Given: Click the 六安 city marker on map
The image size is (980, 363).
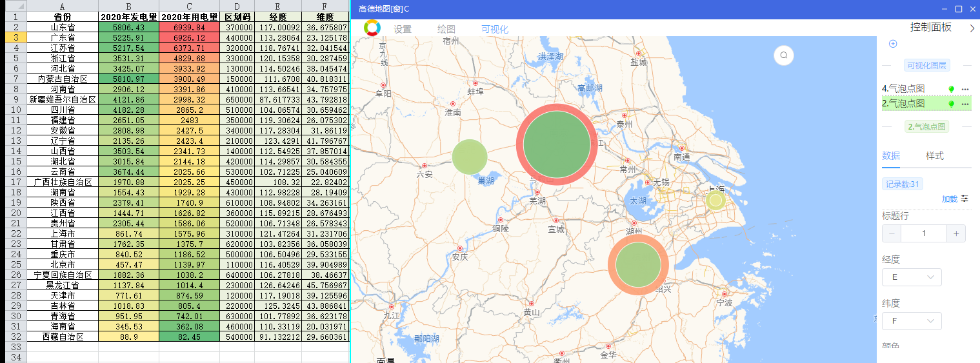Looking at the screenshot, I should tap(425, 166).
